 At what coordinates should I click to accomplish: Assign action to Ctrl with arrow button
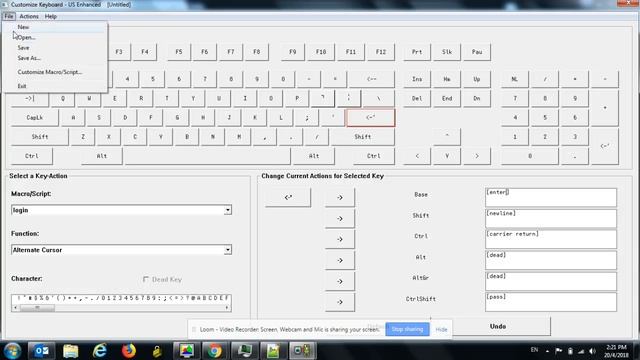pos(340,239)
